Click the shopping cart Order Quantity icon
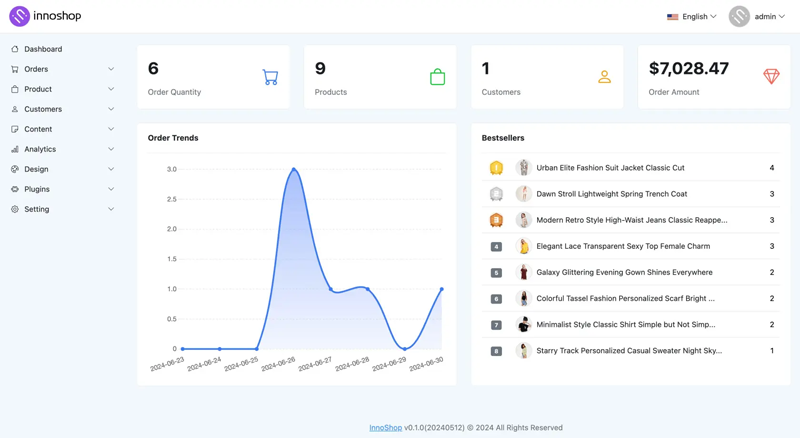The height and width of the screenshot is (438, 800). coord(270,77)
